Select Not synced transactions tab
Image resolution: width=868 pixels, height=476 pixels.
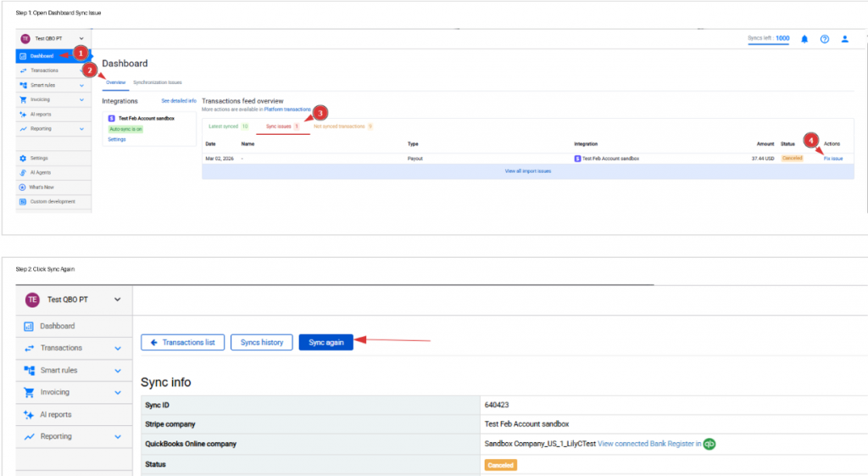click(x=343, y=126)
